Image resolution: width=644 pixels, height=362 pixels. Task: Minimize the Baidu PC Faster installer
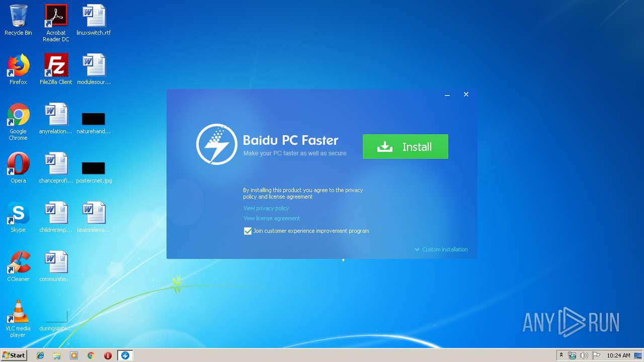click(447, 95)
